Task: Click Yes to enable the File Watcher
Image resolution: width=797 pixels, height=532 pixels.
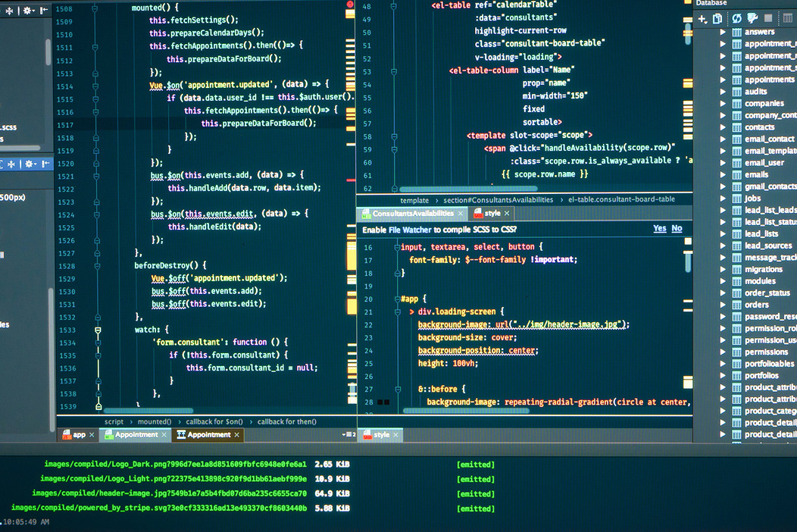Action: pos(659,228)
